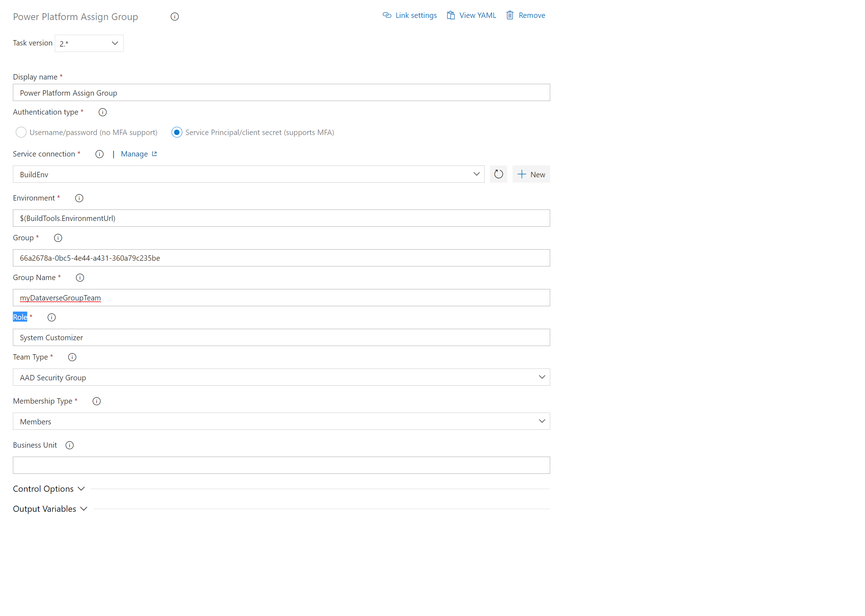Image resolution: width=865 pixels, height=616 pixels.
Task: Open the Membership Type dropdown
Action: tap(542, 421)
